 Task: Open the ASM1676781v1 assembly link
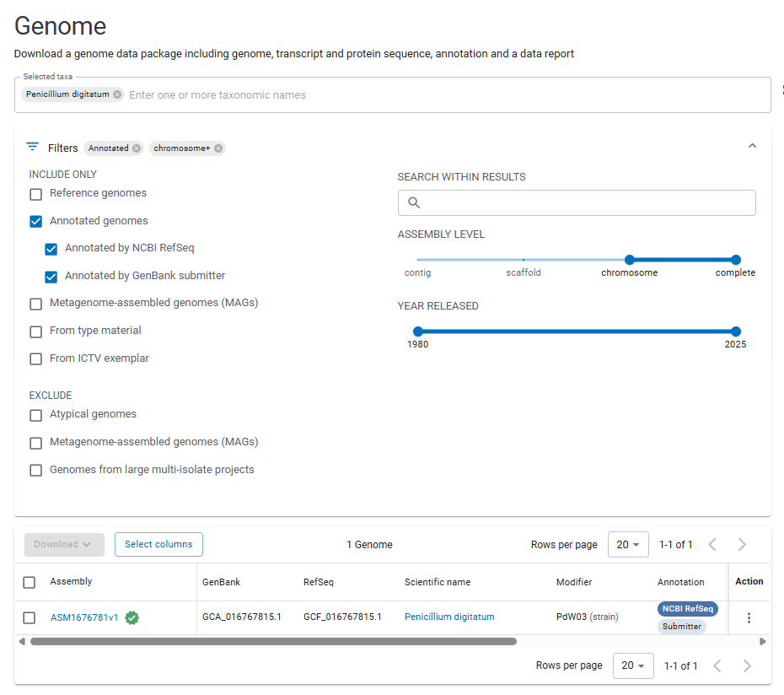[x=84, y=617]
